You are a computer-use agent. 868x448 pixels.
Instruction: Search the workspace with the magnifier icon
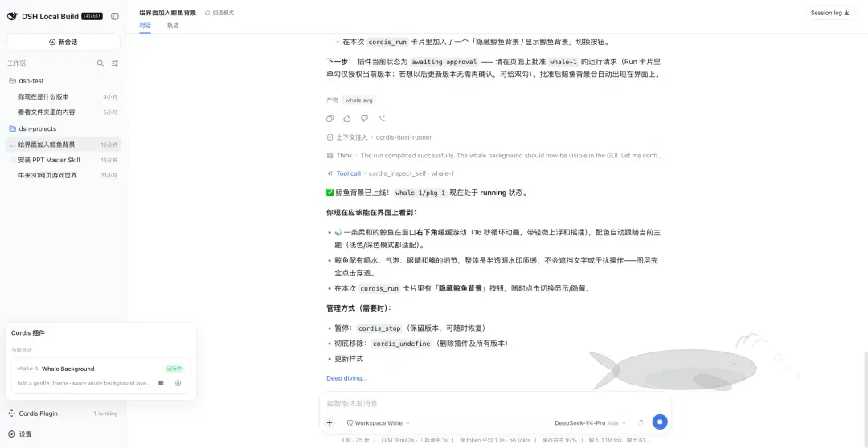tap(100, 63)
